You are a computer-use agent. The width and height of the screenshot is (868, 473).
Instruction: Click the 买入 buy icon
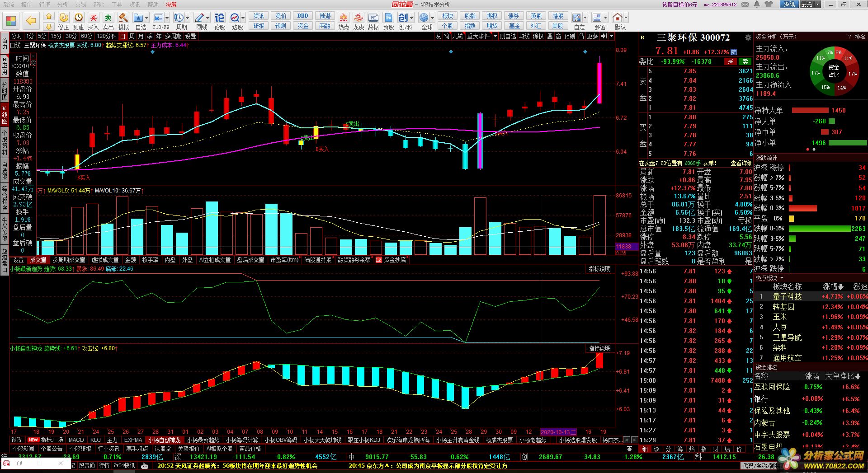pyautogui.click(x=93, y=18)
